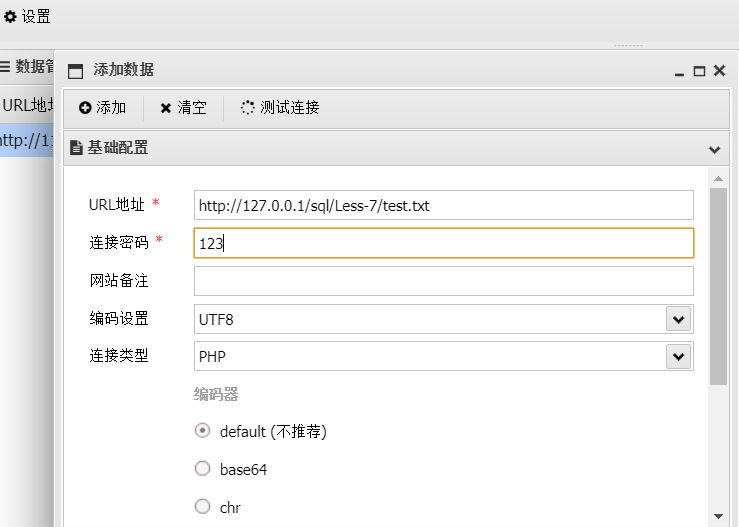Focus the 网站备注 notes field
The image size is (739, 527).
443,281
